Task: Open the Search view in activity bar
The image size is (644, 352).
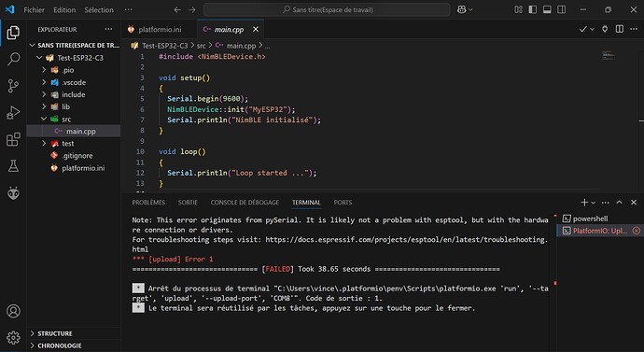Action: coord(13,59)
